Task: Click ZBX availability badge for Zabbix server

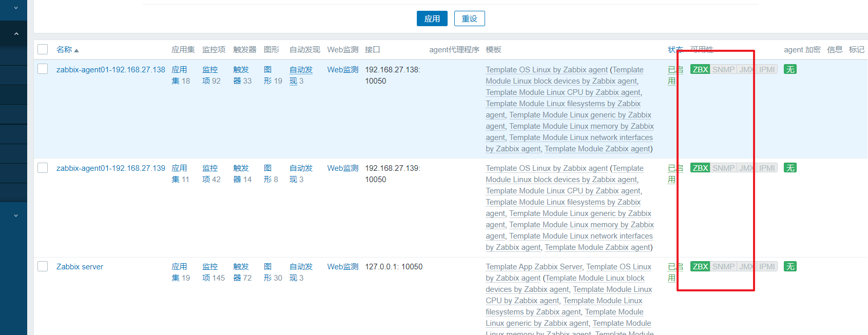Action: point(700,266)
